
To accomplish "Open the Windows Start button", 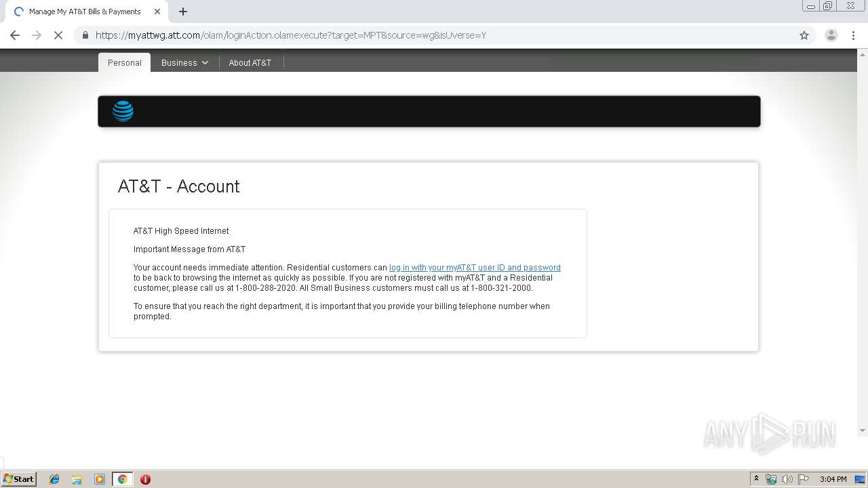I will [x=19, y=479].
